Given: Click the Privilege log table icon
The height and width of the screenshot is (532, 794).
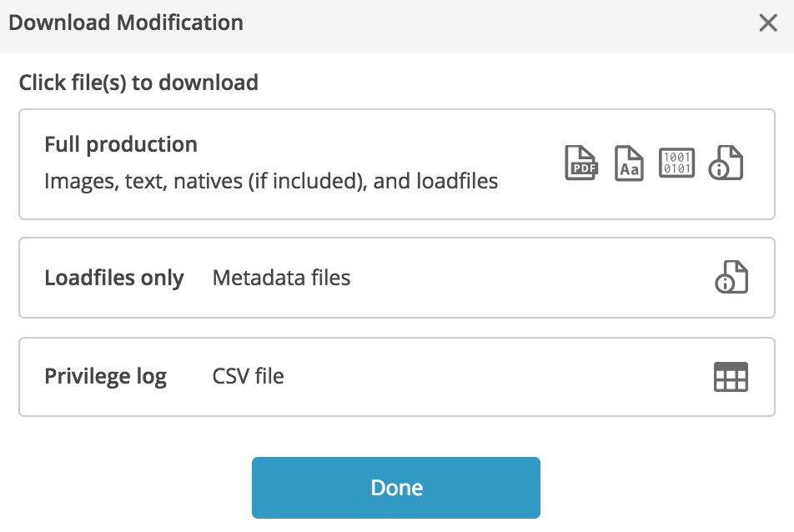Looking at the screenshot, I should tap(731, 377).
